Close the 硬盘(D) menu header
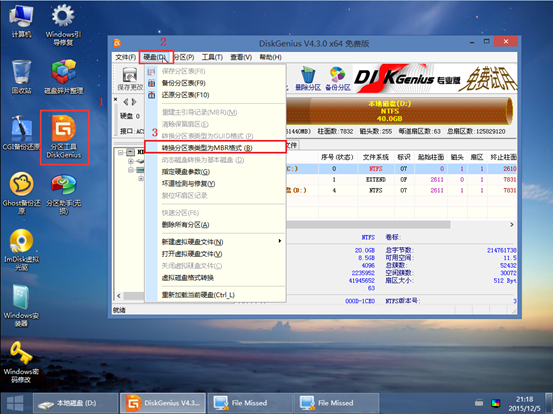This screenshot has height=414, width=553. [x=155, y=57]
